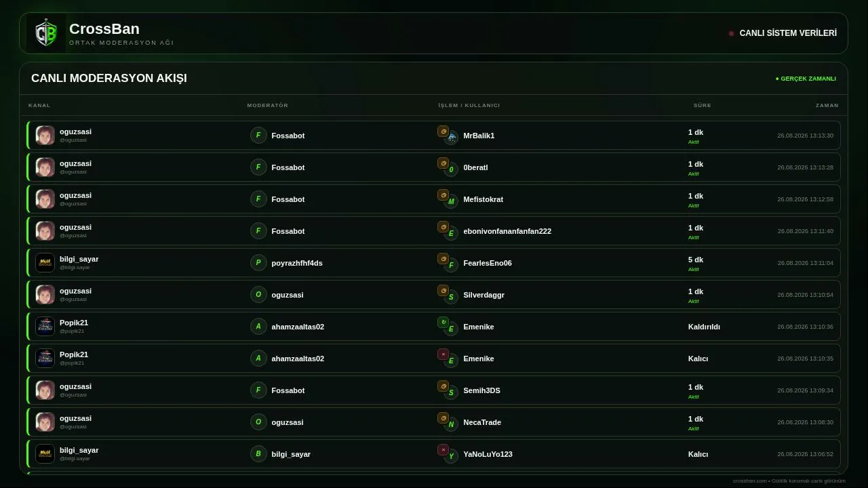Screen dimensions: 868x488
Task: Click the crossban.com footer link
Action: tap(749, 481)
